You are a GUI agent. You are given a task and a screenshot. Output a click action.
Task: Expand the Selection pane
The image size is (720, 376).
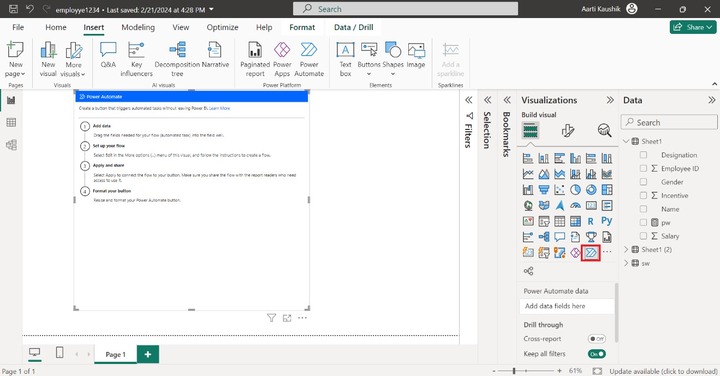[x=488, y=100]
